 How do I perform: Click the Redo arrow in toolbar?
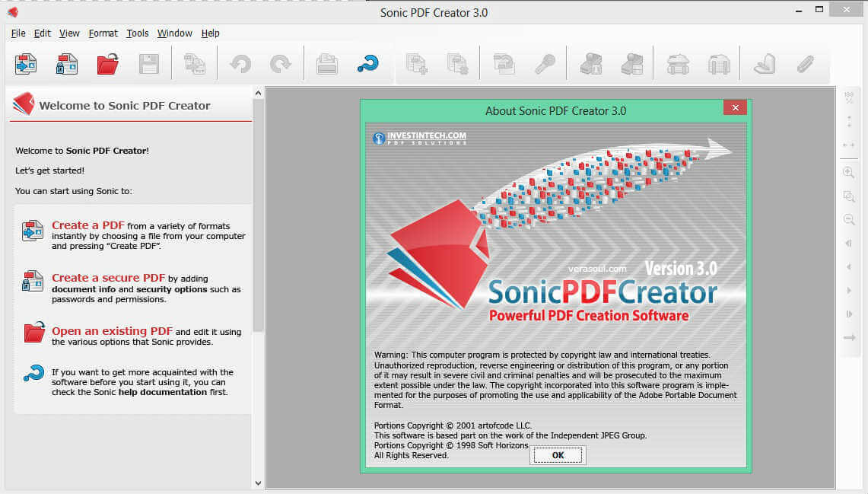281,64
